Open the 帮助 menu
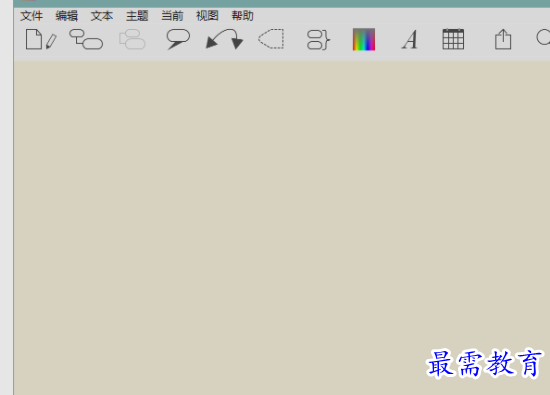Screen dimensions: 550x395 pyautogui.click(x=242, y=16)
